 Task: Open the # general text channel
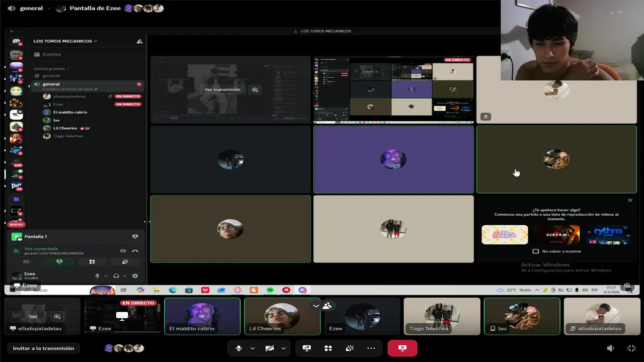[x=51, y=75]
